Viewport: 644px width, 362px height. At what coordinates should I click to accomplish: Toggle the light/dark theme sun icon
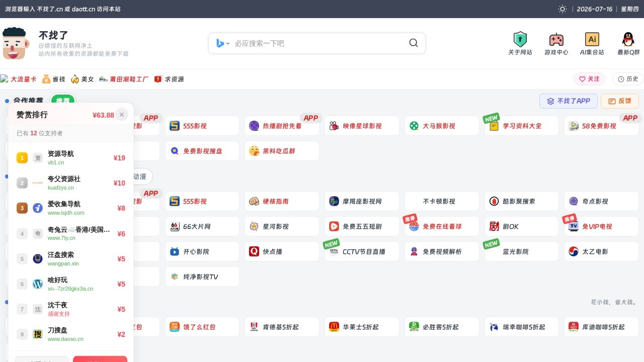pos(562,9)
